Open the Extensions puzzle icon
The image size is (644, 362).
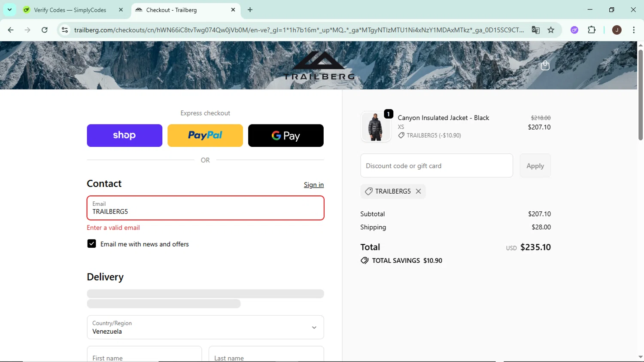[x=592, y=30]
